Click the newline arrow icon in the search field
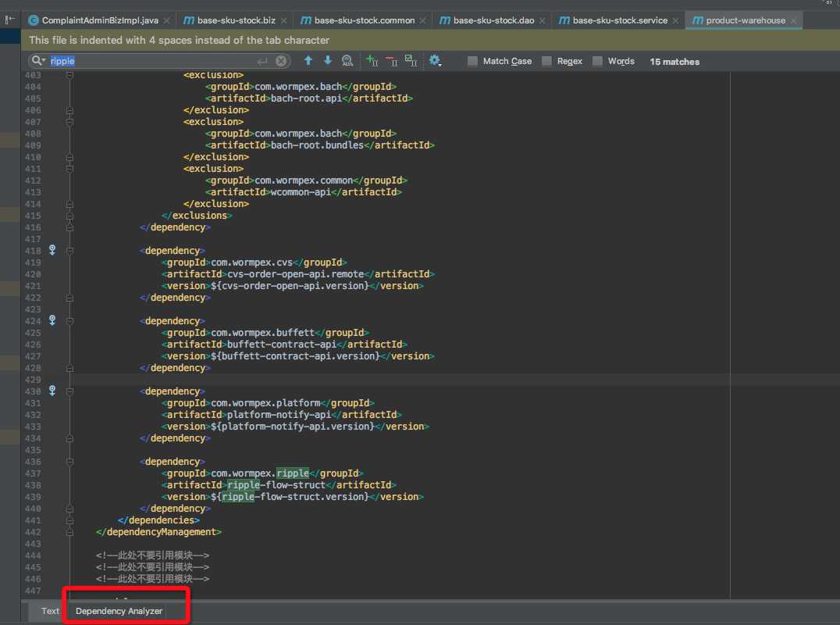The height and width of the screenshot is (625, 840). (262, 61)
